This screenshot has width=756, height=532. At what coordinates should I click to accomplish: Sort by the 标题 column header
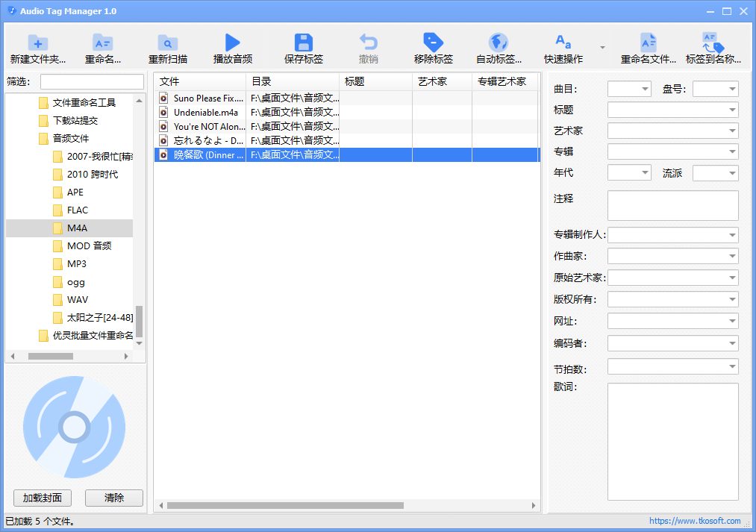[376, 81]
